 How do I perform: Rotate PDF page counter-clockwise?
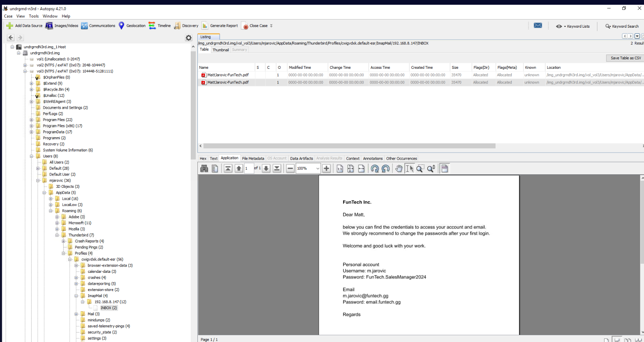pyautogui.click(x=386, y=168)
